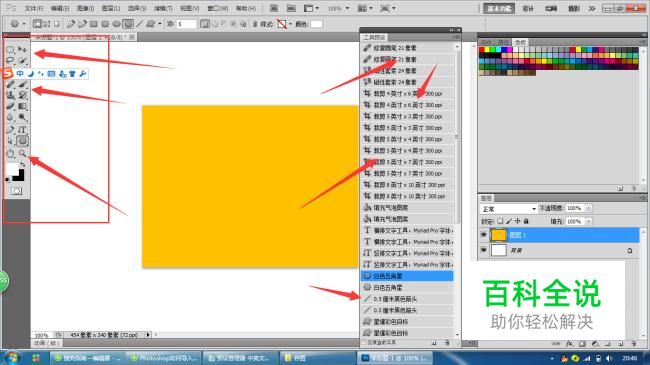The width and height of the screenshot is (650, 365).
Task: Toggle lock position icon
Action: [517, 221]
